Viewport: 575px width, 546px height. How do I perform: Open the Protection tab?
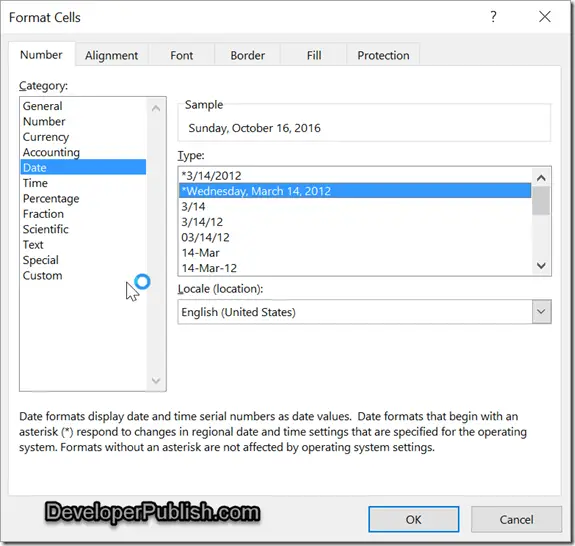pos(383,55)
